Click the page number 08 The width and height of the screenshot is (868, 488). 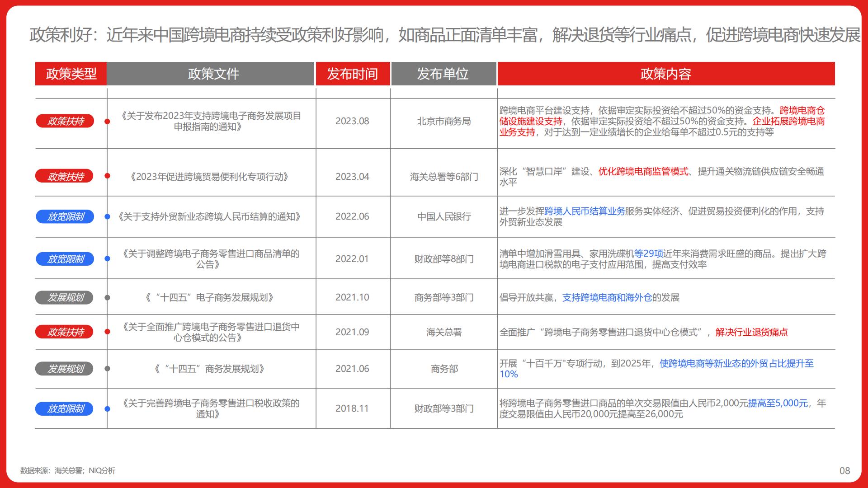pyautogui.click(x=844, y=471)
